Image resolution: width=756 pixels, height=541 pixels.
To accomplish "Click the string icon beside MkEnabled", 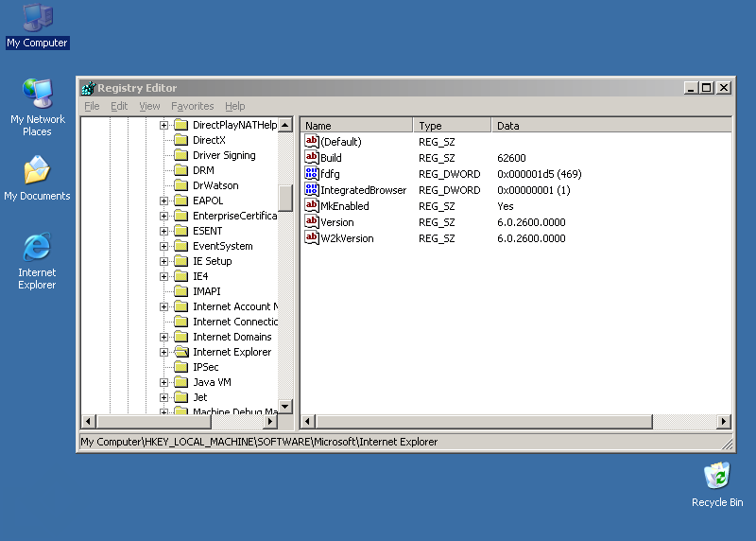I will [x=312, y=205].
